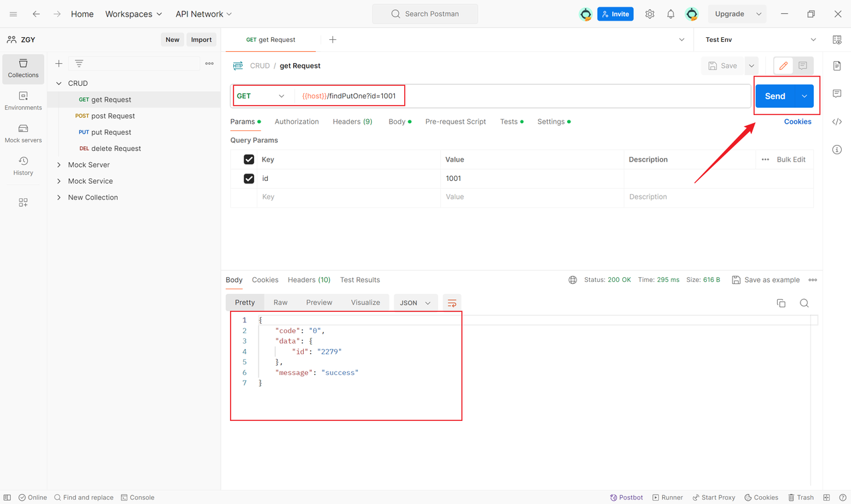Switch to the Raw response view
Viewport: 851px width, 504px height.
coord(281,303)
